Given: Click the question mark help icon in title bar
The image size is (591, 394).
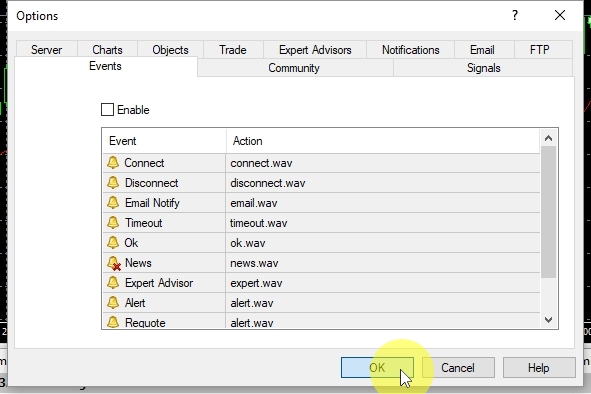Looking at the screenshot, I should [515, 15].
